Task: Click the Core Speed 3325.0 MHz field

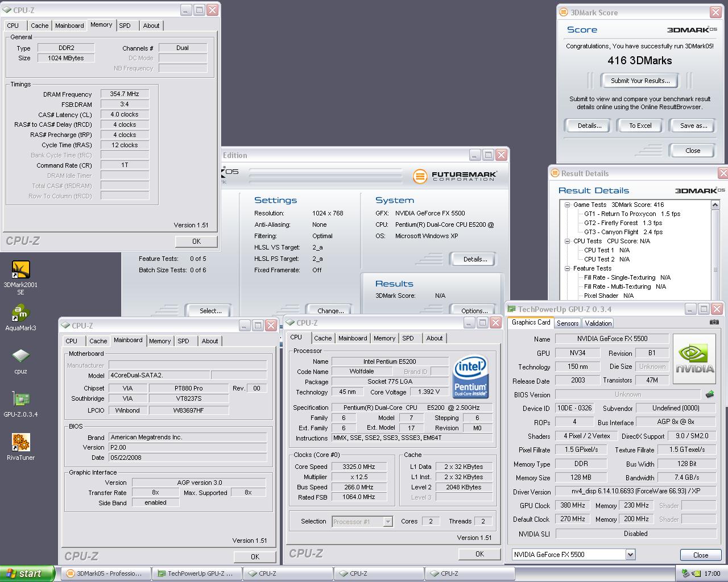Action: [x=360, y=467]
